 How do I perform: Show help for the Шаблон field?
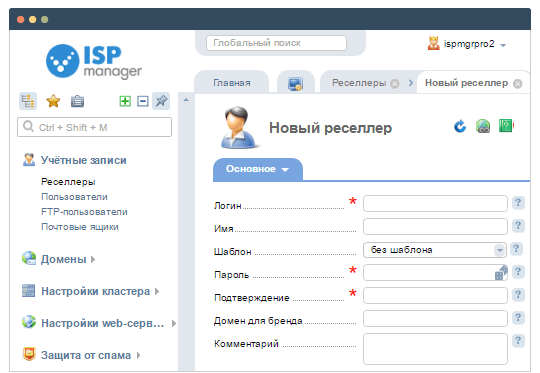516,249
